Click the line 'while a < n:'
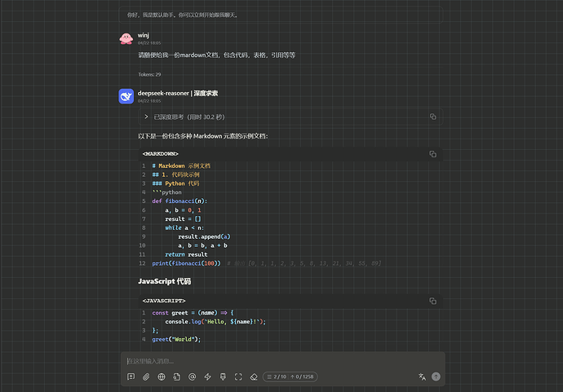The height and width of the screenshot is (392, 563). [x=184, y=227]
